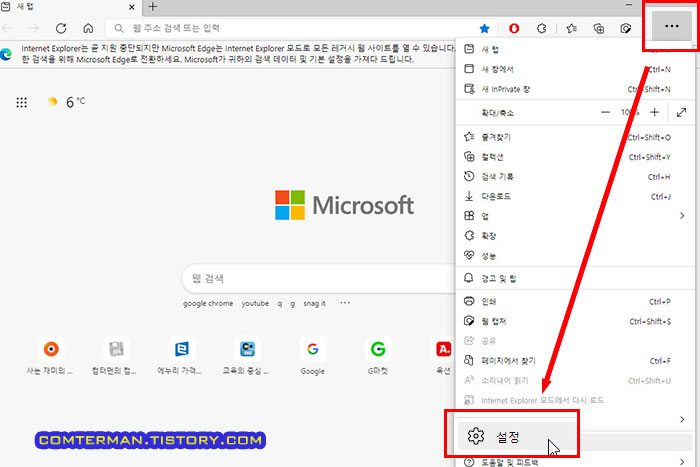Select 새 탭 (New tab) menu item
The image size is (700, 467).
click(575, 49)
